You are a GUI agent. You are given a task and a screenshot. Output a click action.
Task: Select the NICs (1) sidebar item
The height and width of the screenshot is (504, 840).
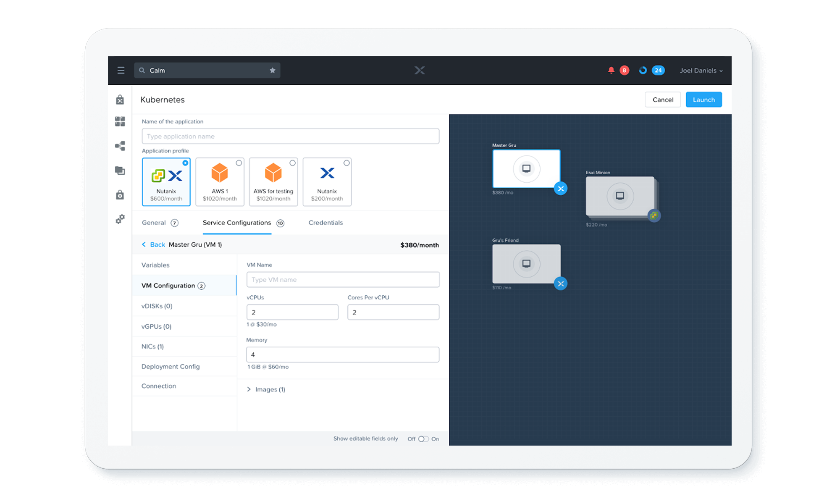pos(153,346)
